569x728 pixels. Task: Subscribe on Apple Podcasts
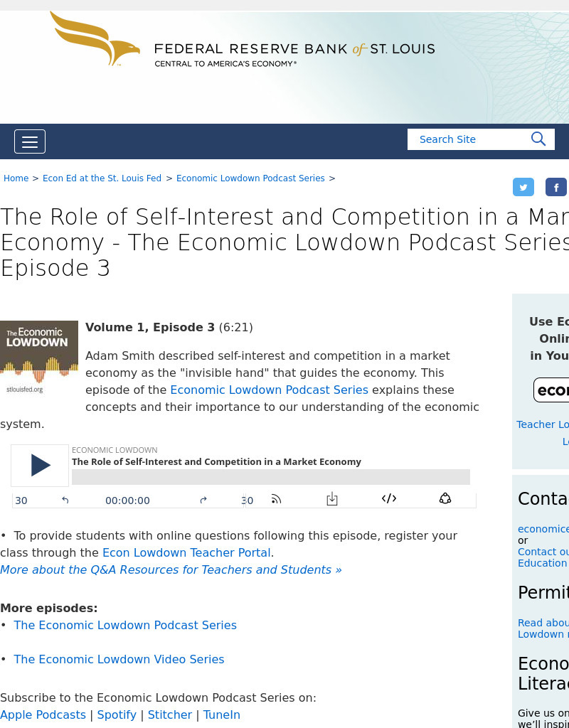[x=43, y=714]
